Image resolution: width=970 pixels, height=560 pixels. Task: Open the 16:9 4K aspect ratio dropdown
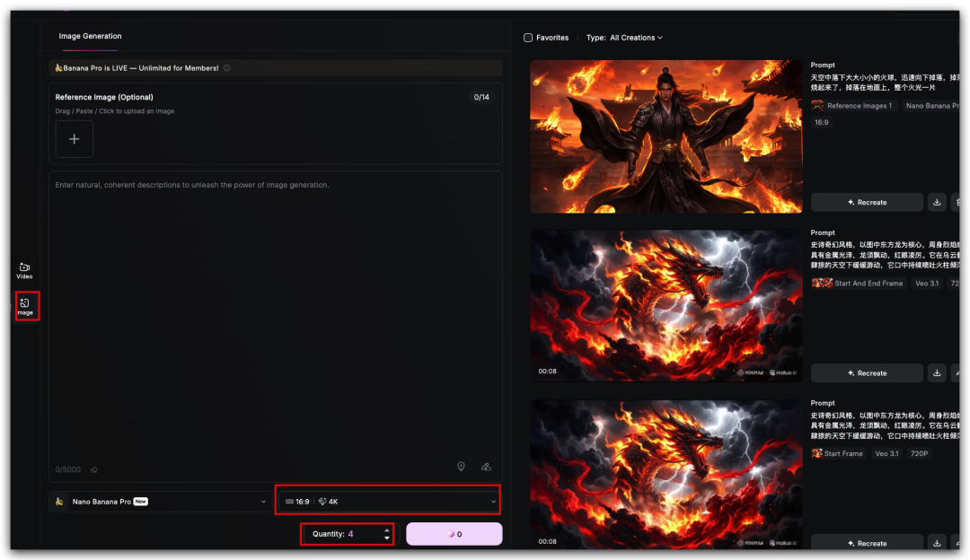(x=388, y=502)
